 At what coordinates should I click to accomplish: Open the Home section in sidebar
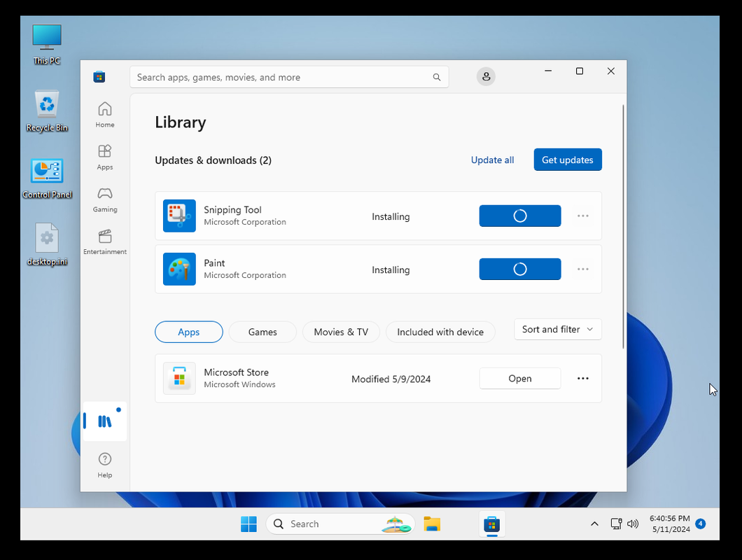pyautogui.click(x=104, y=115)
